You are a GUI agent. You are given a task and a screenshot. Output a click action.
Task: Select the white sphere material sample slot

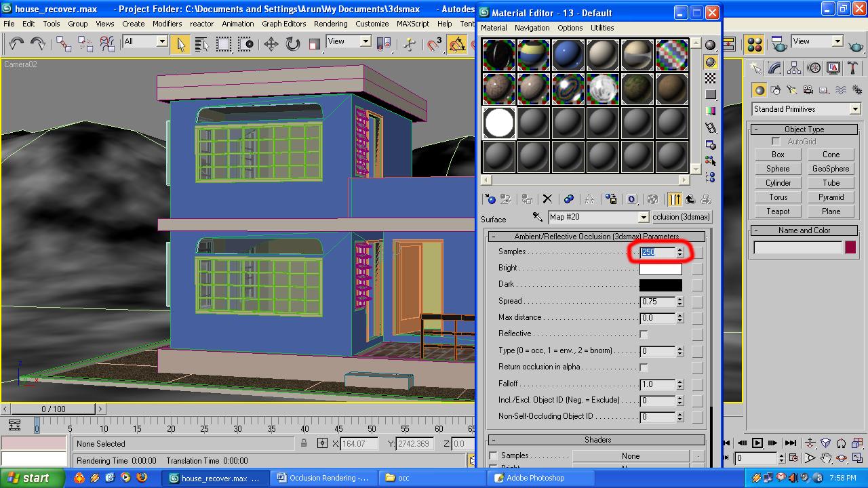pyautogui.click(x=499, y=123)
